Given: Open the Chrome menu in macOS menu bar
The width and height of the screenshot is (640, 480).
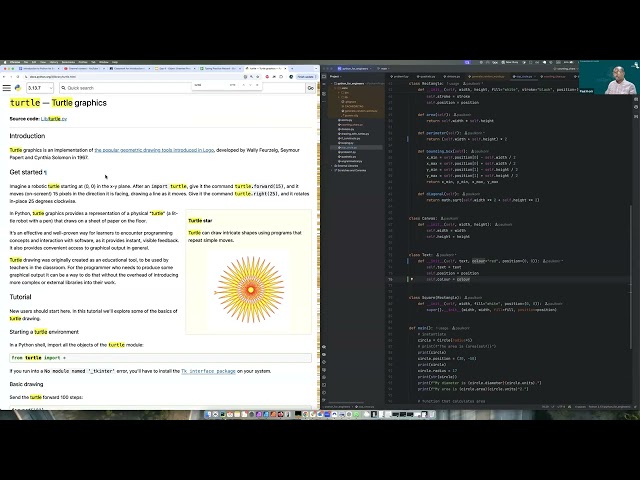Looking at the screenshot, I should (x=15, y=62).
